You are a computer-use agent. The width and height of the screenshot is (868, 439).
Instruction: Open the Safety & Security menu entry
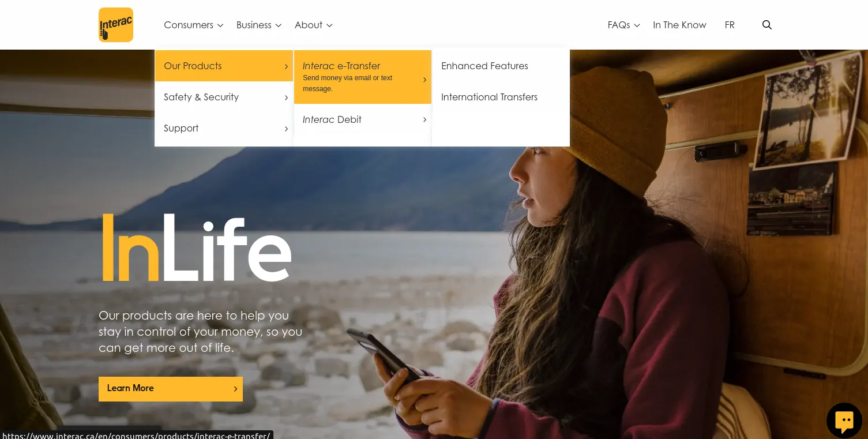tap(224, 97)
